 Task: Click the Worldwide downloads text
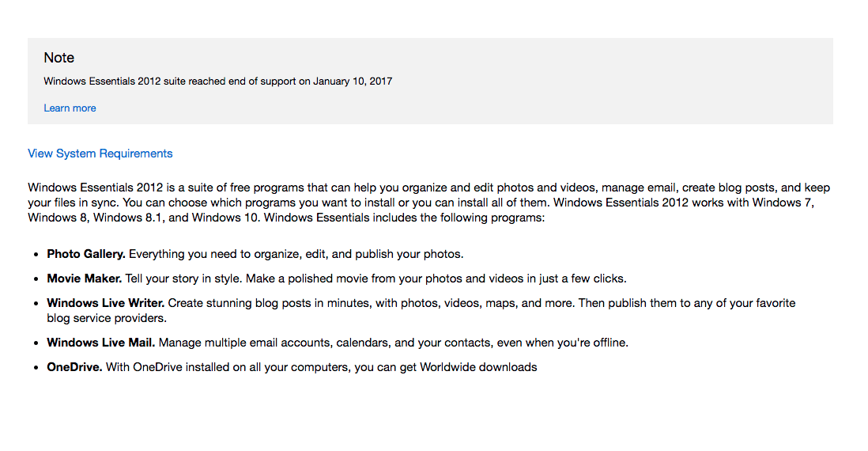[478, 367]
